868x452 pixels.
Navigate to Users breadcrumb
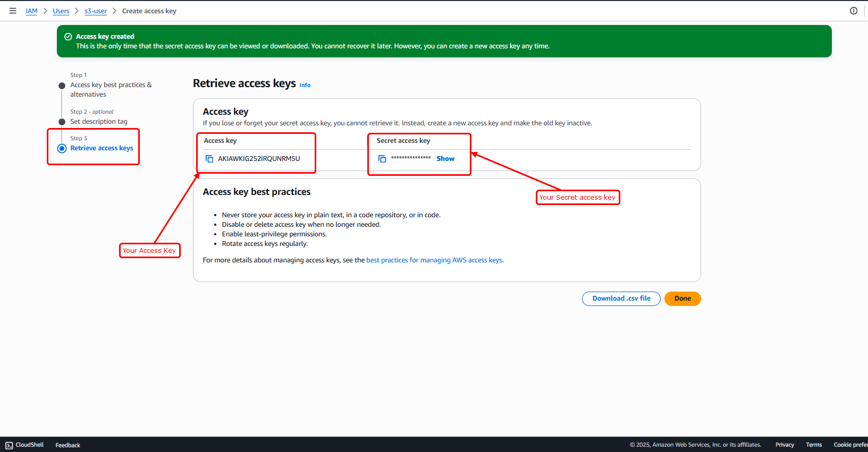click(x=61, y=11)
